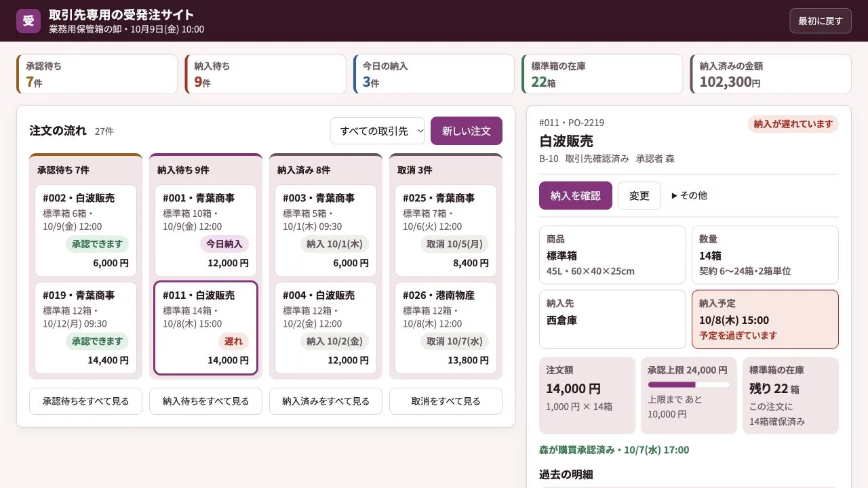Click 承認待ちをすべて見る
Viewport: 868px width, 488px height.
pyautogui.click(x=86, y=401)
